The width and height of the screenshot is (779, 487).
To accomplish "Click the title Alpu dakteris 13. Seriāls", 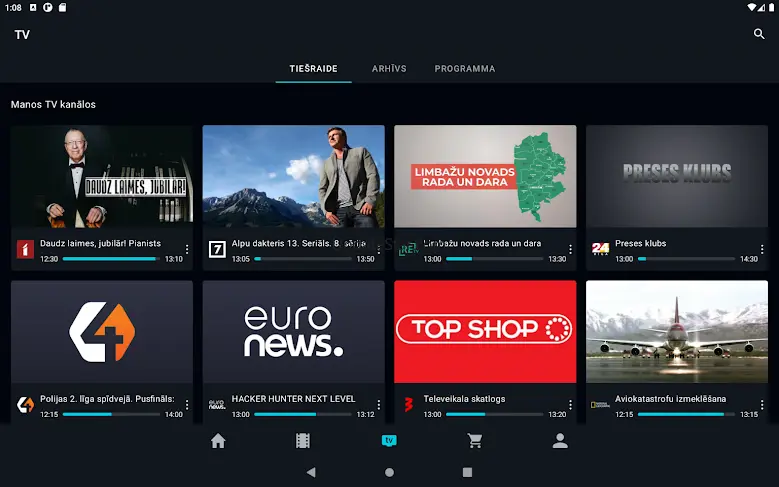I will coord(299,244).
